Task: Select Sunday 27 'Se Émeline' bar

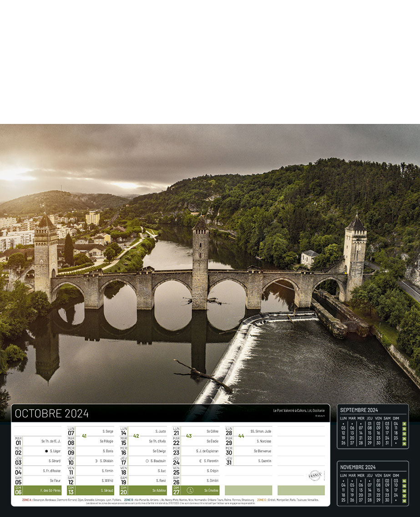Action: 196,490
